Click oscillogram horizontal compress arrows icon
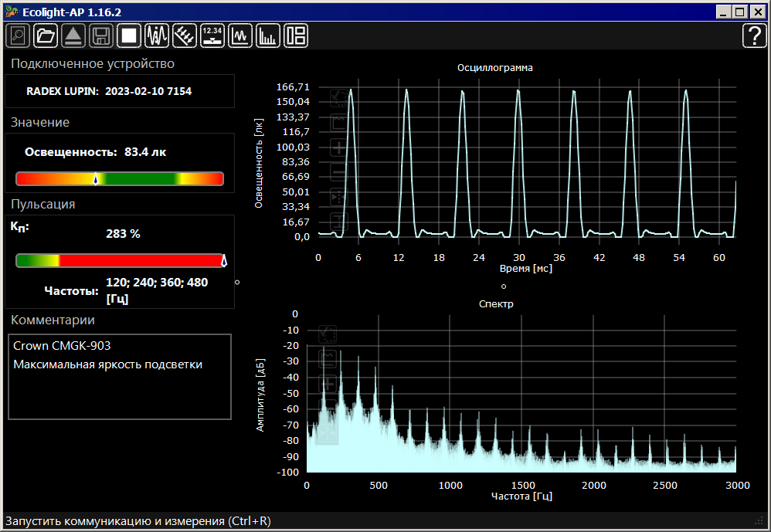Image resolution: width=771 pixels, height=532 pixels. tap(338, 197)
